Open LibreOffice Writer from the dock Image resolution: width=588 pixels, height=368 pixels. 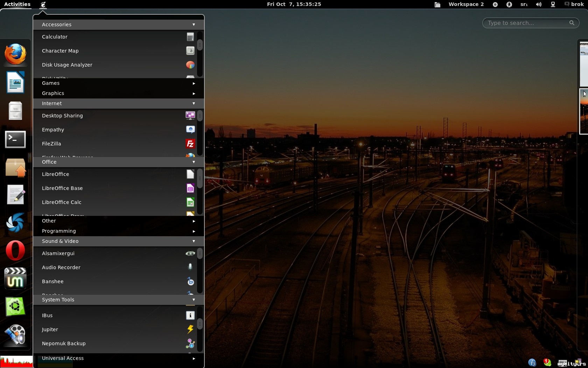15,82
